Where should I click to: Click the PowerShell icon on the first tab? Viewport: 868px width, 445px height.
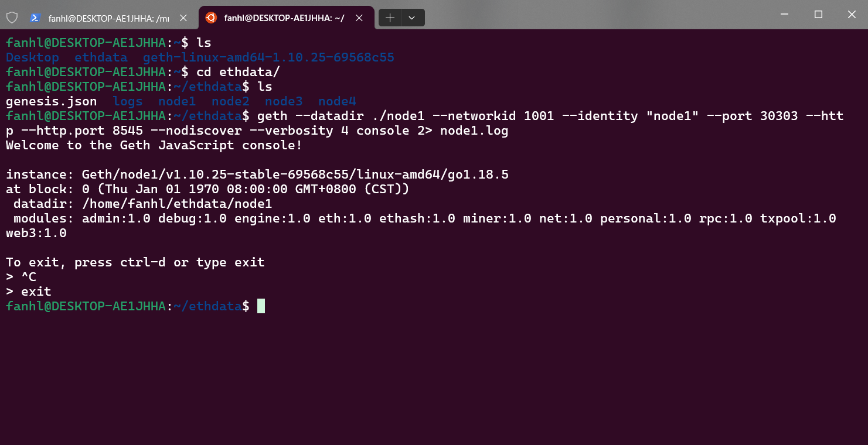35,18
